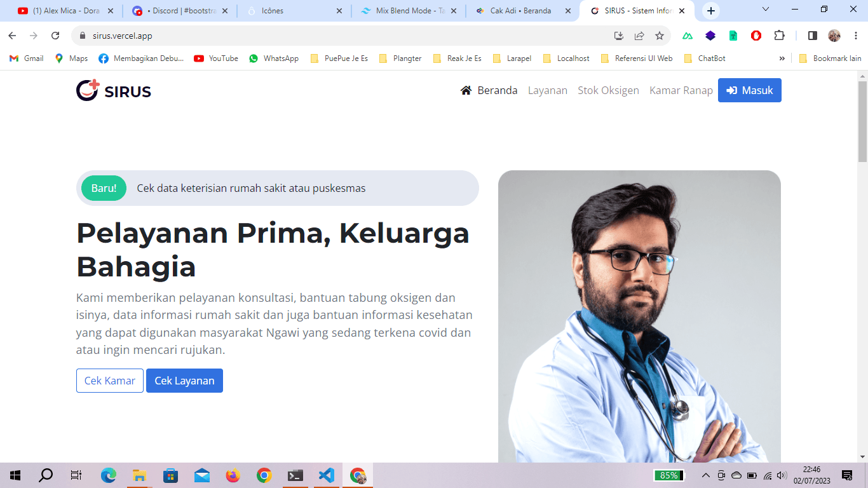868x488 pixels.
Task: Go to Layanan in the site navigation
Action: click(548, 90)
